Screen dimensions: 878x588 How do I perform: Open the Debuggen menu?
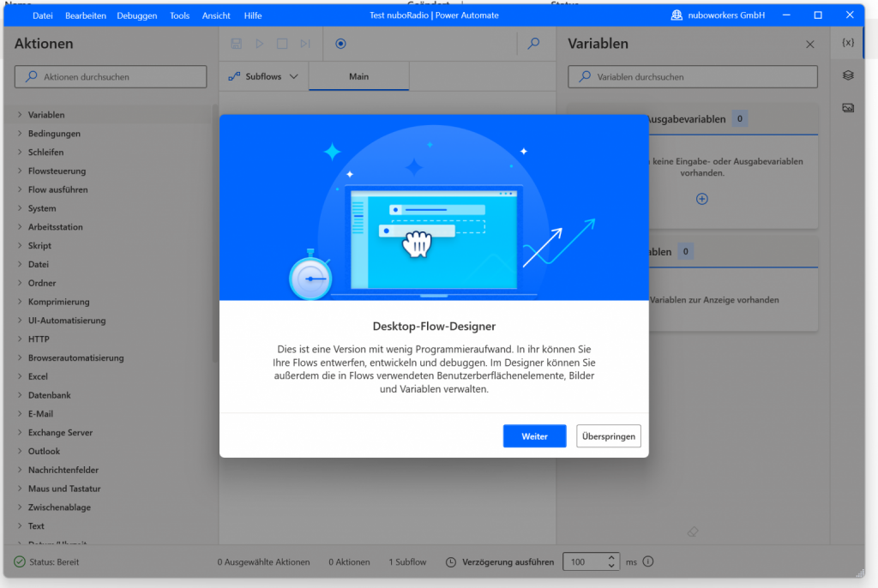[137, 15]
